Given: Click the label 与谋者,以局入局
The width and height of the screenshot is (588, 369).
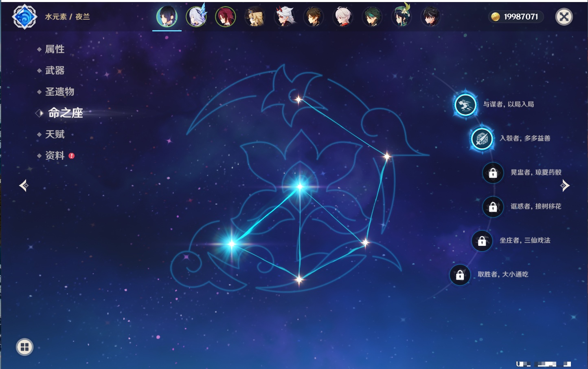Looking at the screenshot, I should (x=509, y=104).
